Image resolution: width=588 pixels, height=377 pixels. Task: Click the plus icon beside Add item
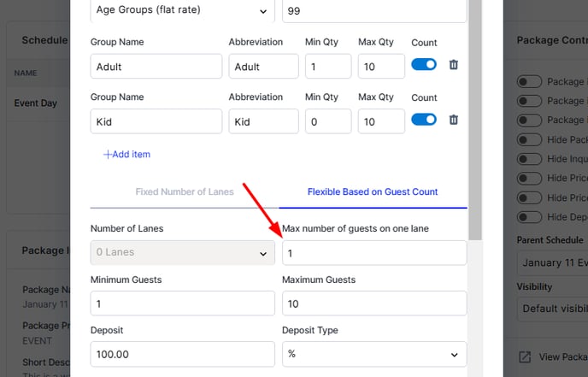(x=107, y=154)
